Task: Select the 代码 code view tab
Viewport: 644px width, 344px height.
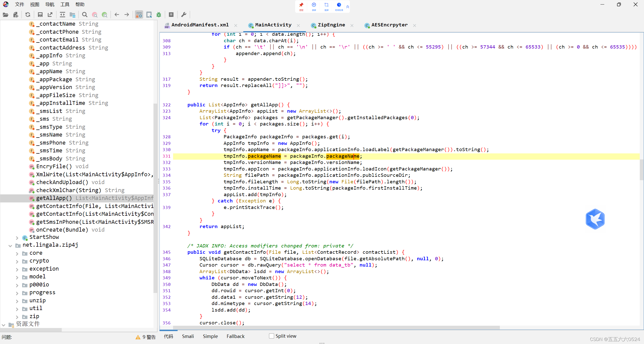Action: [x=169, y=336]
